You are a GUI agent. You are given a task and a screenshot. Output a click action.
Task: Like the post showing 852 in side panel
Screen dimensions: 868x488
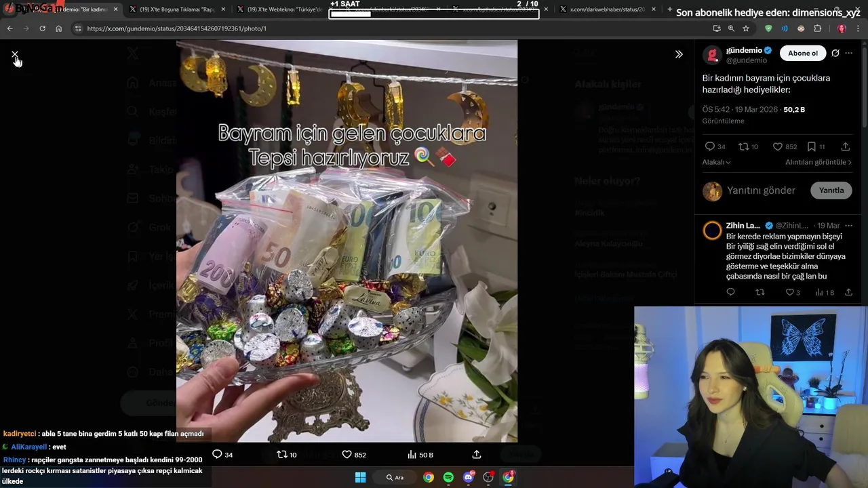pyautogui.click(x=785, y=146)
